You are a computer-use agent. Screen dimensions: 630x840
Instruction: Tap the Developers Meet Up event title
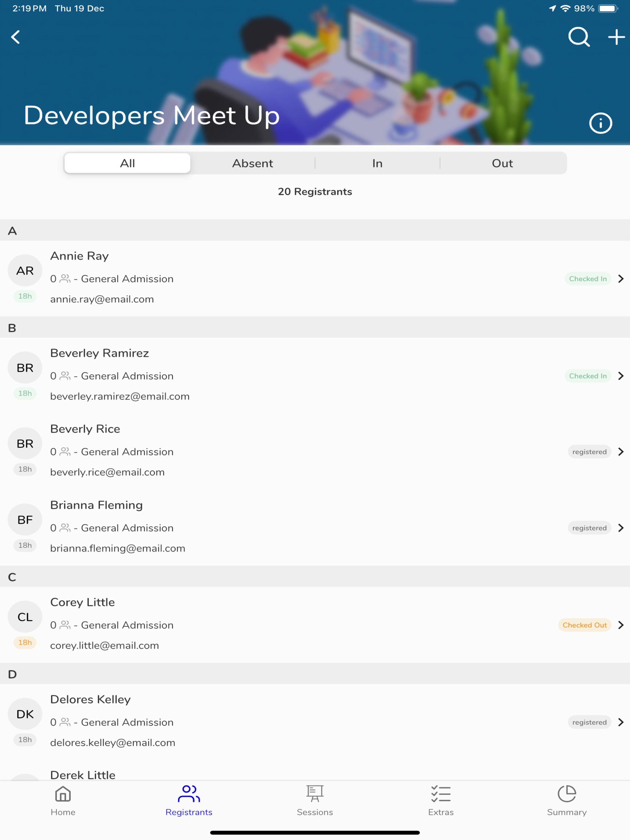click(x=152, y=115)
